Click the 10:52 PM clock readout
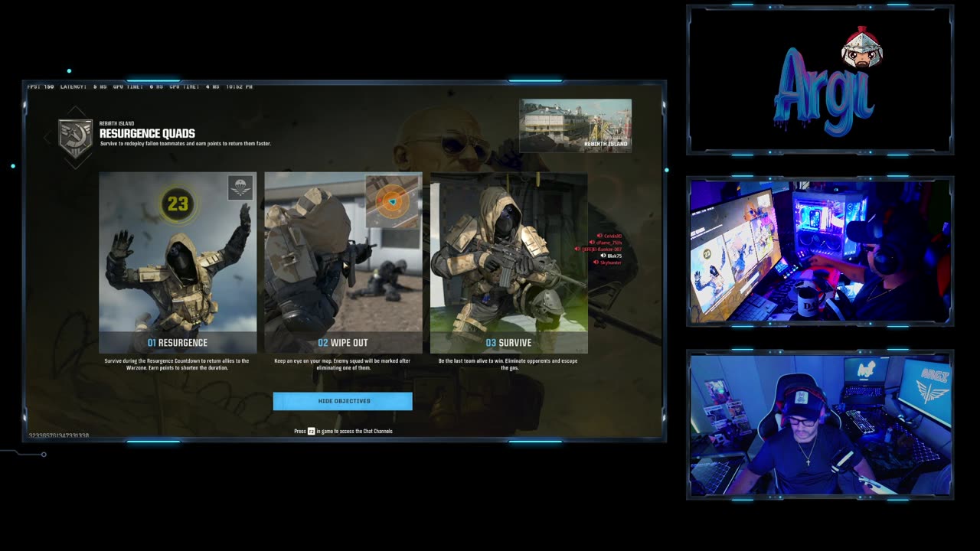The height and width of the screenshot is (551, 980). 239,86
